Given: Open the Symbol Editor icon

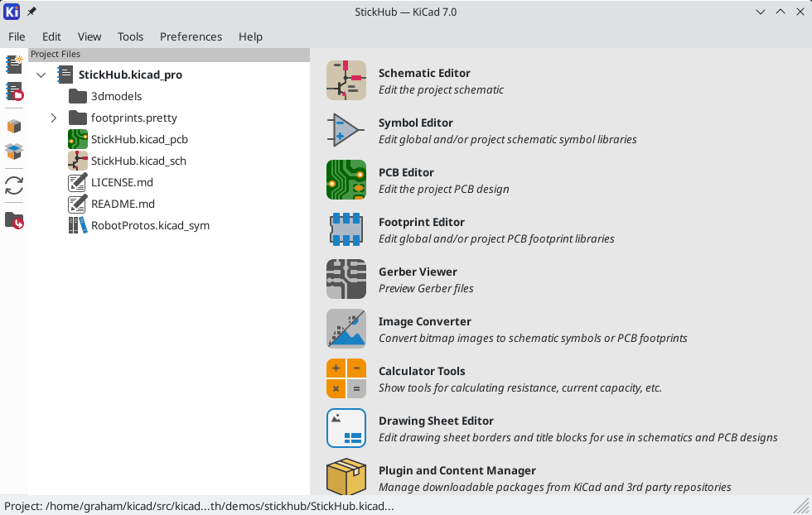Looking at the screenshot, I should click(346, 131).
